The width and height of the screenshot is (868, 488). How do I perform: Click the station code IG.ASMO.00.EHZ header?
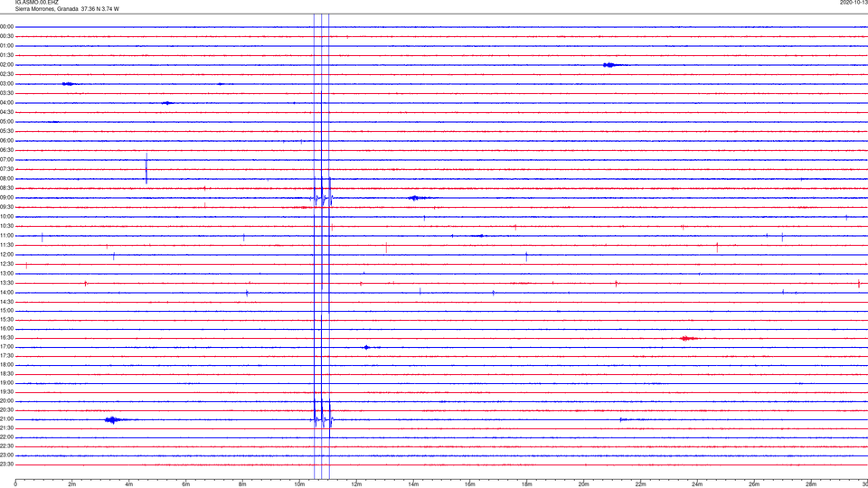click(36, 3)
